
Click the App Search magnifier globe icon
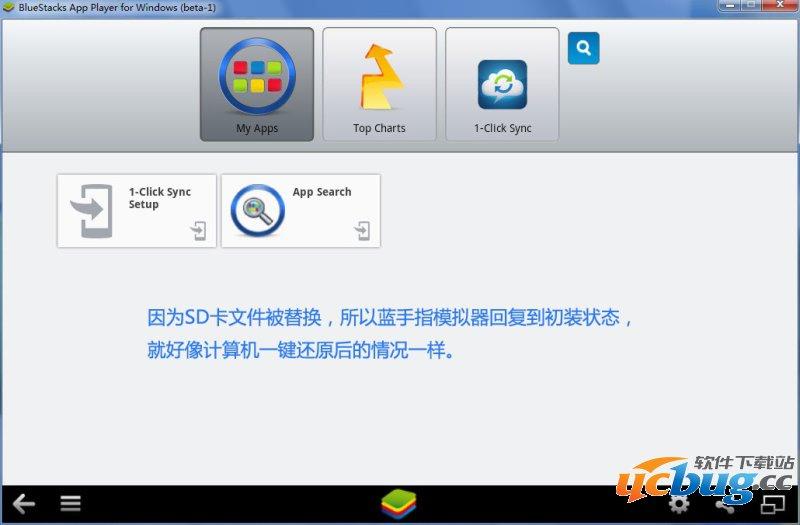point(258,210)
